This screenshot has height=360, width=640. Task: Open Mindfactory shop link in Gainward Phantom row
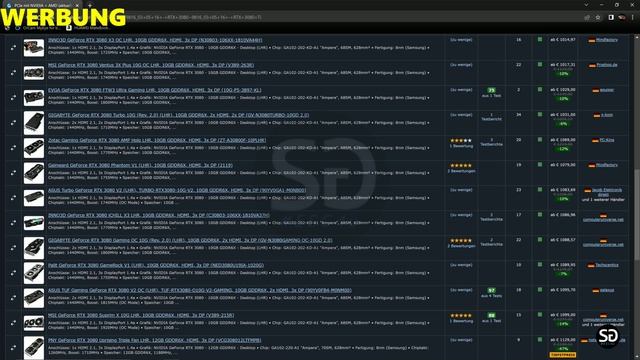pos(607,165)
